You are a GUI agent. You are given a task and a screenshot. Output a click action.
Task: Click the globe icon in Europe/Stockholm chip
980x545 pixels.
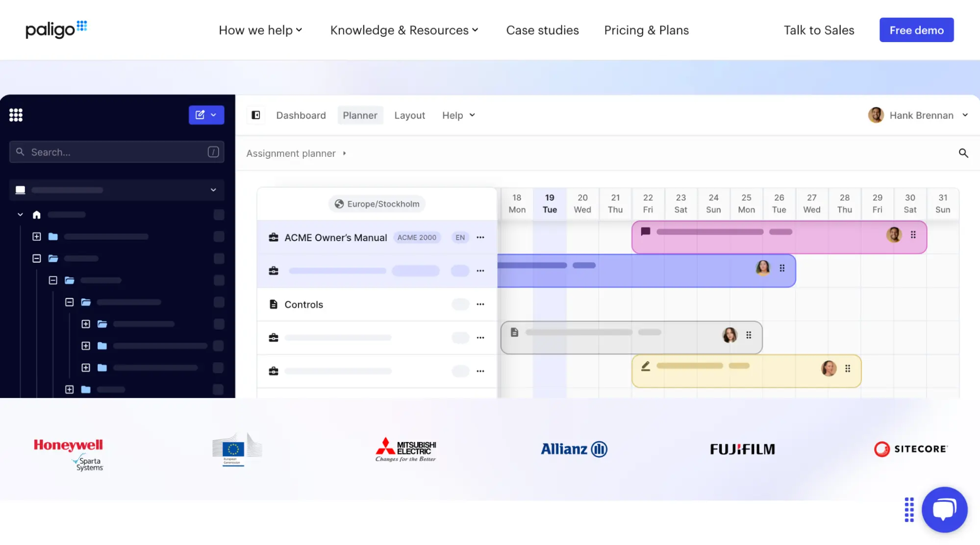pyautogui.click(x=339, y=204)
